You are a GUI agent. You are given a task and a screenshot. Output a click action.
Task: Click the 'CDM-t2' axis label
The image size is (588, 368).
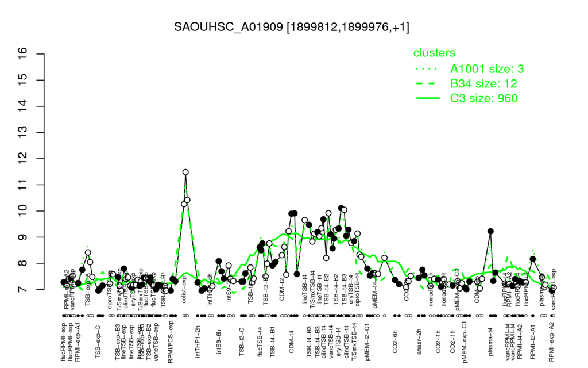pyautogui.click(x=282, y=289)
